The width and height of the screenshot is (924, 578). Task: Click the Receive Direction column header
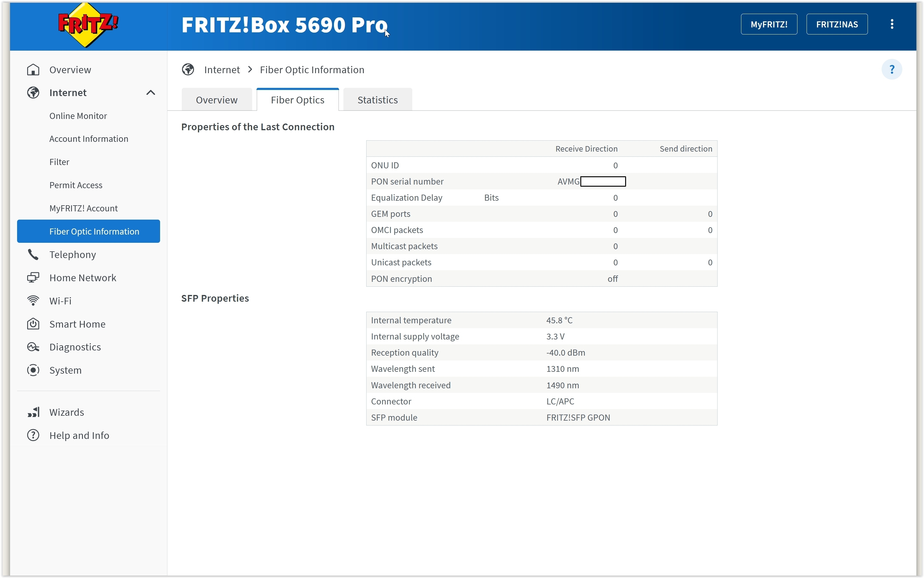[x=586, y=149]
